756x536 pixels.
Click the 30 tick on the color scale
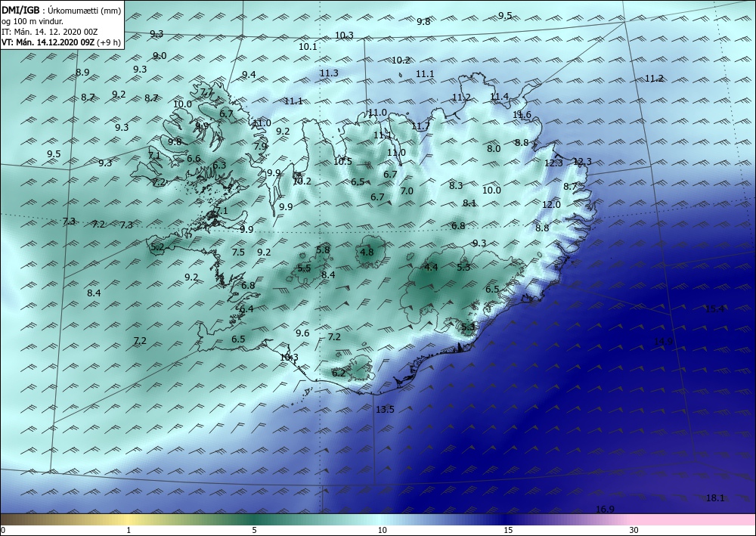pos(634,531)
